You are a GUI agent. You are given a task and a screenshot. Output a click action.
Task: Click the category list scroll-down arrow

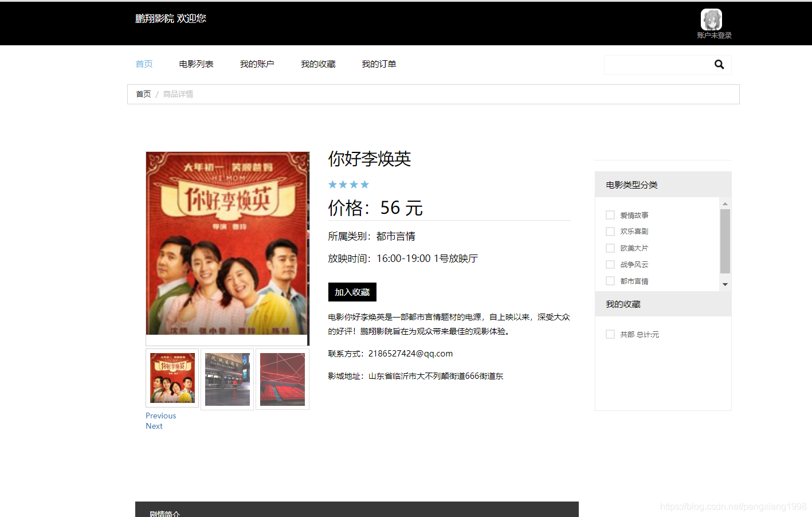725,284
